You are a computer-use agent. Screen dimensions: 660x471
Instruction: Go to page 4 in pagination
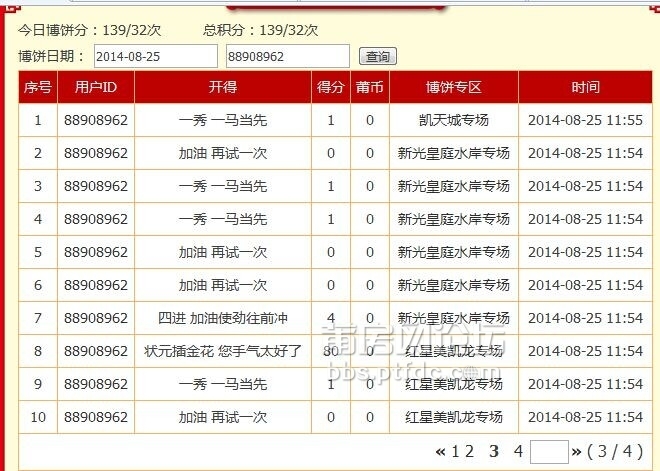tap(518, 452)
